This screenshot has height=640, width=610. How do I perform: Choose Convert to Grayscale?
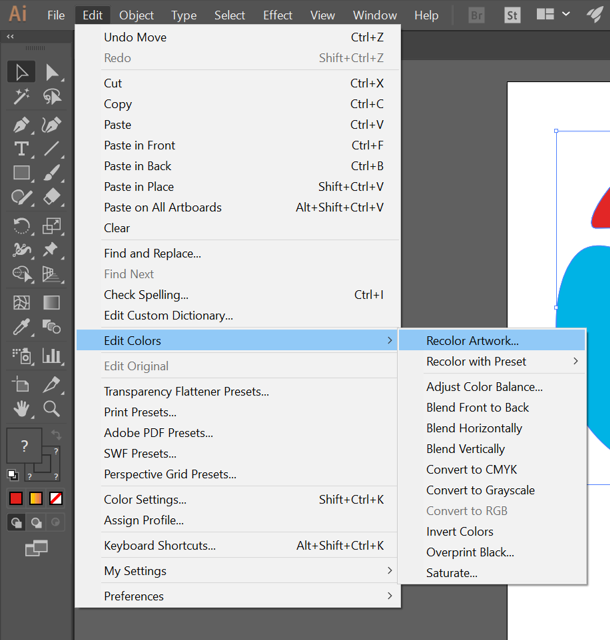(480, 490)
